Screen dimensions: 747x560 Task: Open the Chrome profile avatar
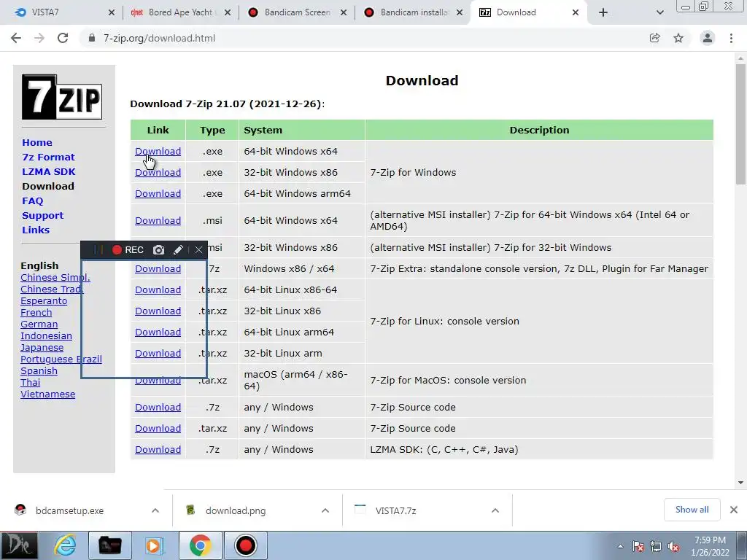[x=708, y=38]
